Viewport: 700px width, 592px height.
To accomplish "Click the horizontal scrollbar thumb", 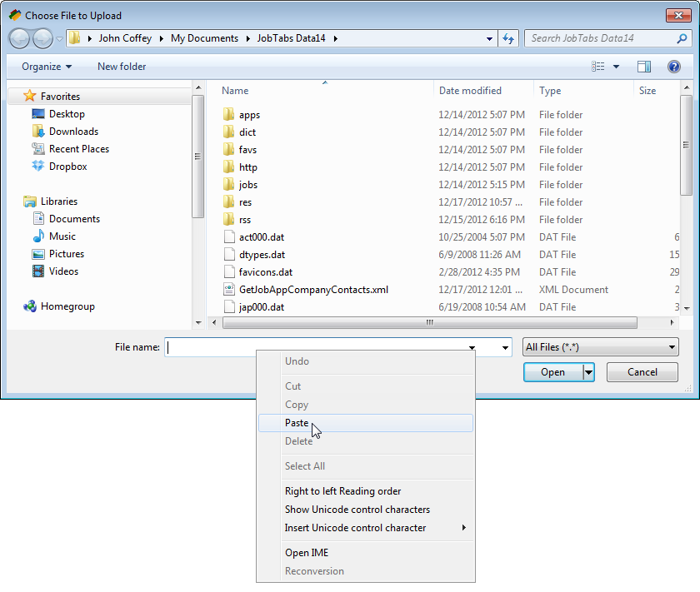I will click(x=429, y=322).
